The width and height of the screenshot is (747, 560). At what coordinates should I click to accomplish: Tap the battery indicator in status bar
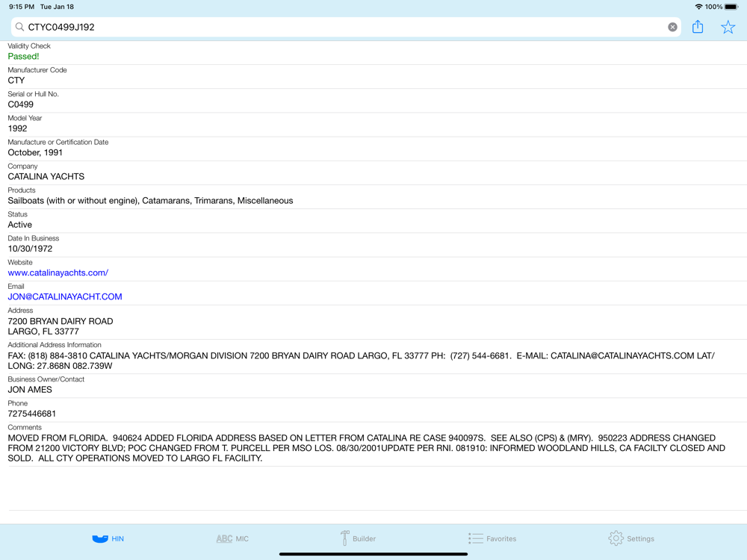pyautogui.click(x=731, y=7)
